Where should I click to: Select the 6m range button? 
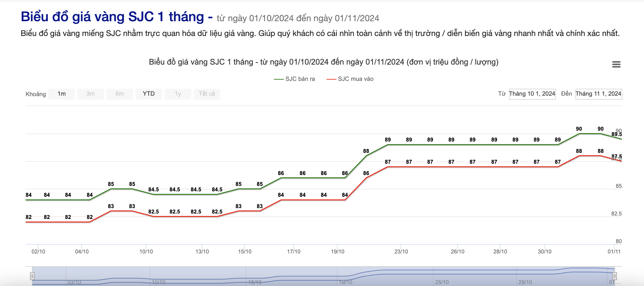click(119, 94)
